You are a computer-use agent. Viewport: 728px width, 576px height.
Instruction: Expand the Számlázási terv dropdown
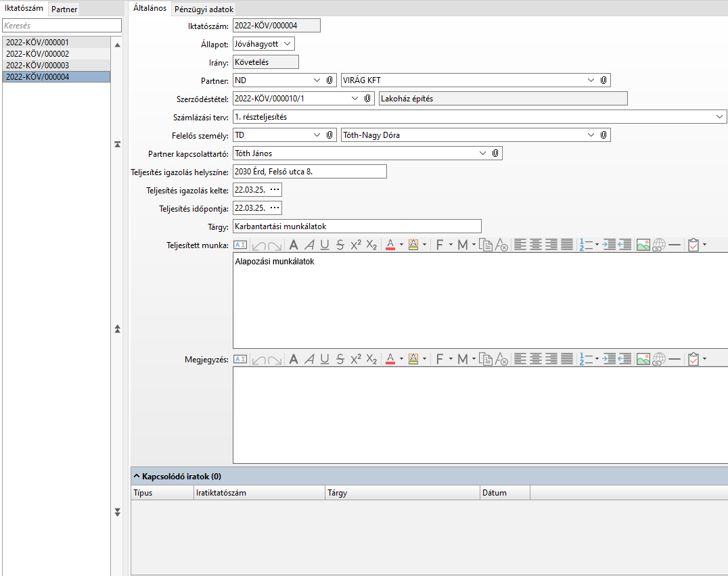click(x=720, y=117)
